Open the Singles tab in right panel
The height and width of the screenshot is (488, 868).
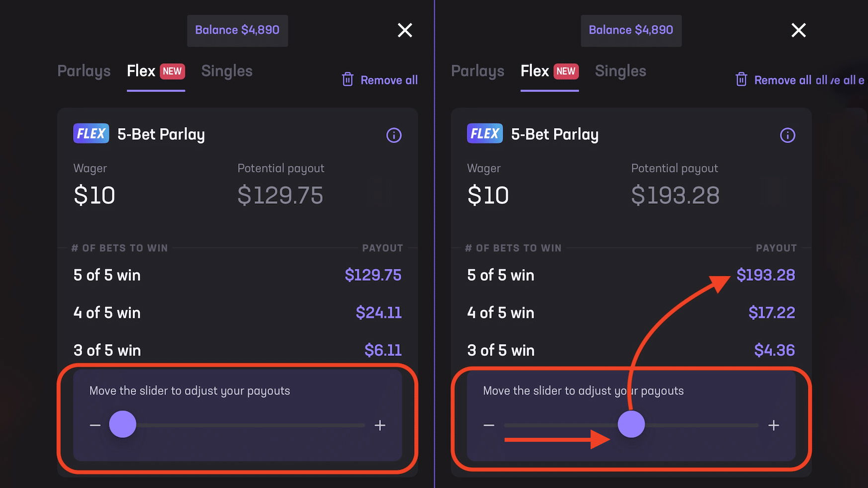coord(620,71)
